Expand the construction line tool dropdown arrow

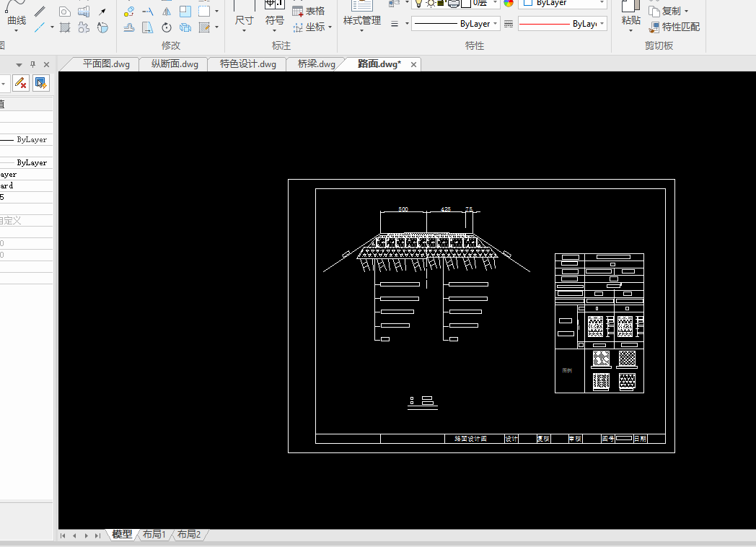pos(52,27)
